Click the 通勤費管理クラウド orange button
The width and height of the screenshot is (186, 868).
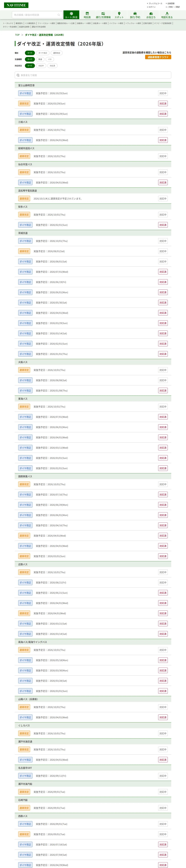tap(158, 57)
